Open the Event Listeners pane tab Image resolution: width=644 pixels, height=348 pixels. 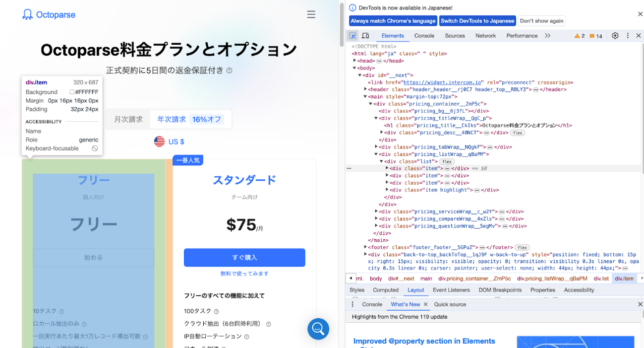[x=451, y=290]
